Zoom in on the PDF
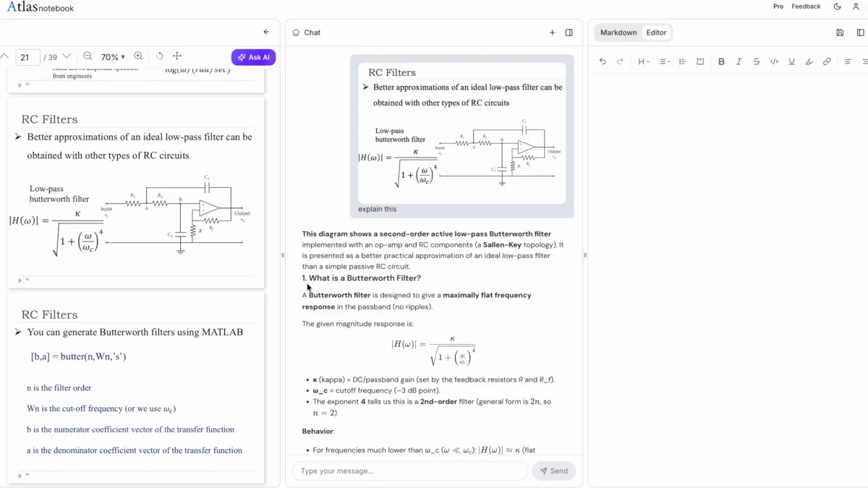 click(138, 56)
